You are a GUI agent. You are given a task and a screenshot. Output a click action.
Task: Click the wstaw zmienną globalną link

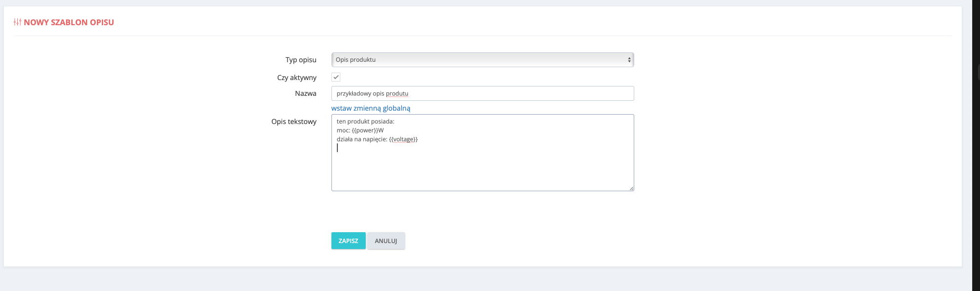(371, 108)
